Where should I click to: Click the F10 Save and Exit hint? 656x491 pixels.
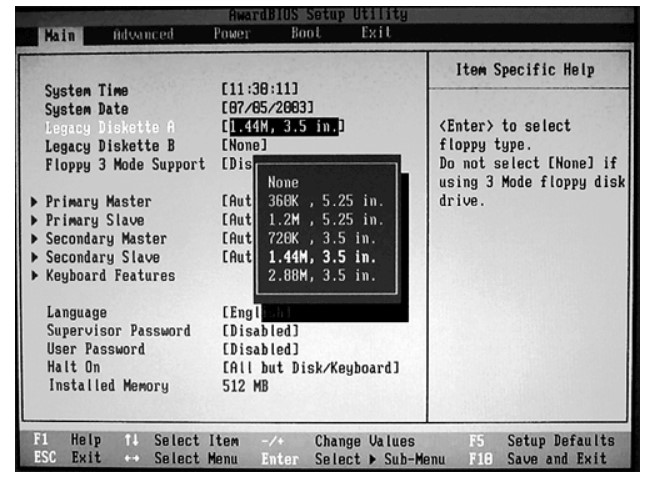click(x=538, y=459)
